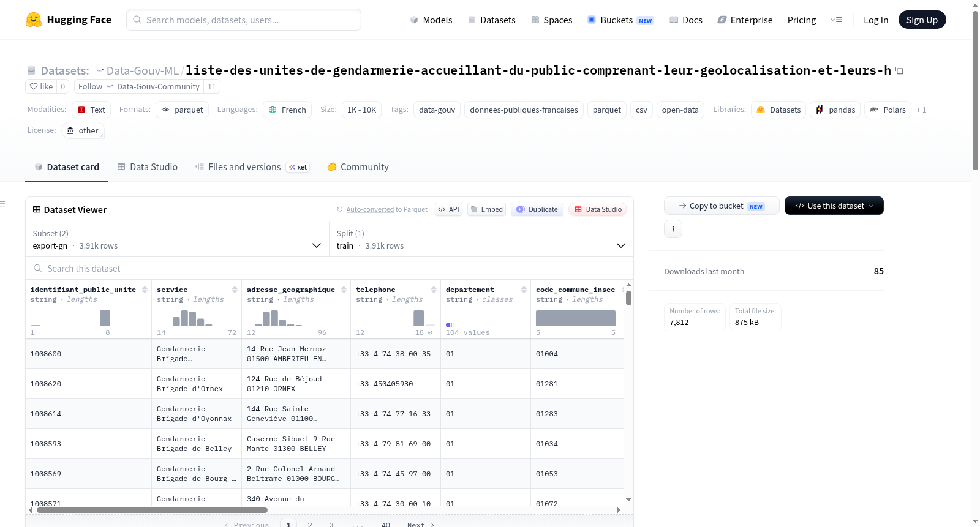Sort the adresse_geographique column
The width and height of the screenshot is (980, 527).
[x=344, y=290]
